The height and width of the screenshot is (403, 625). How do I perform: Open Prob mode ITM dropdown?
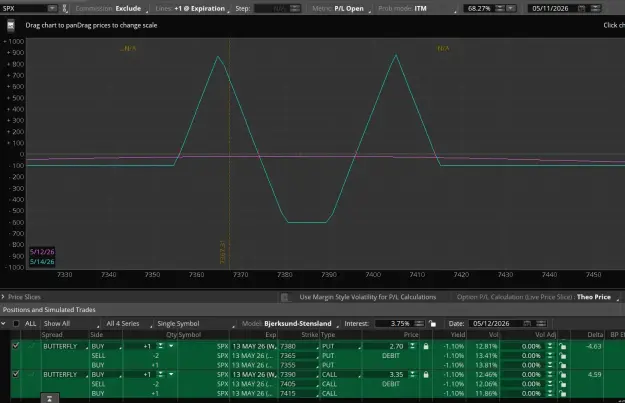(417, 8)
